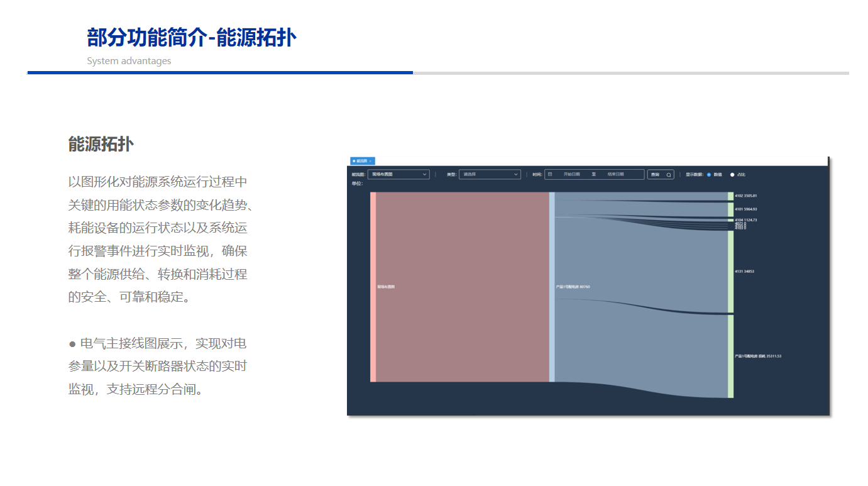Screen dimensions: 868x486
Task: Click the light blue 产品1号配电房 node bar
Action: pyautogui.click(x=552, y=287)
